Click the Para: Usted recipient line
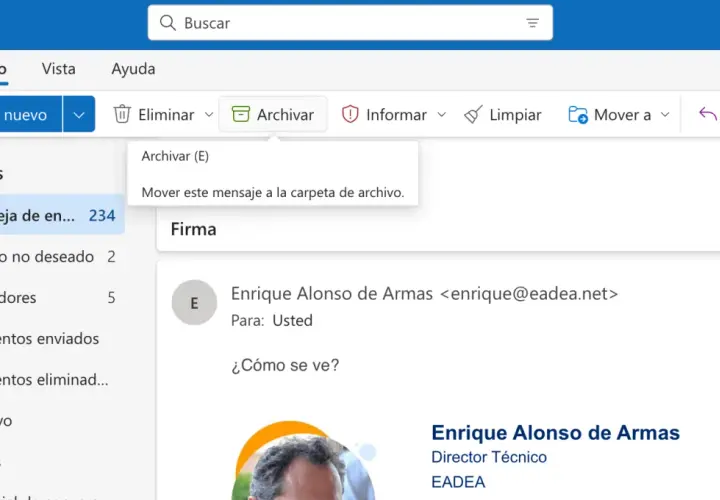Viewport: 720px width, 500px height. [x=271, y=320]
